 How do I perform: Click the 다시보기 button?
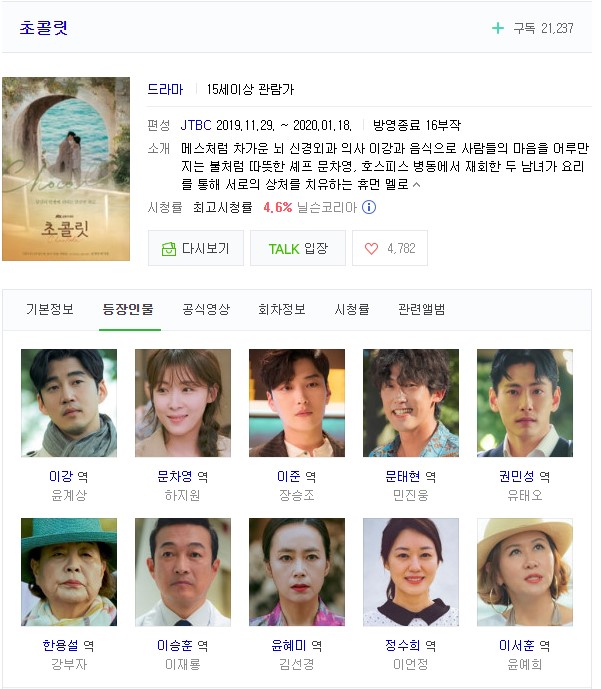coord(196,248)
